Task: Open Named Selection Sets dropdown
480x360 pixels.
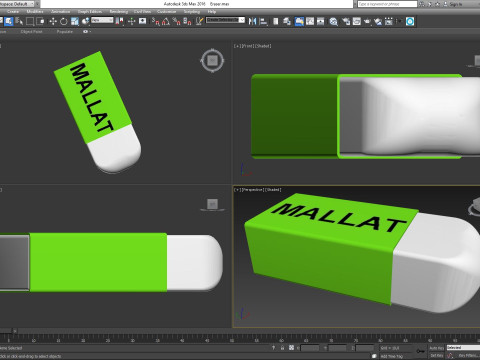Action: (x=225, y=20)
